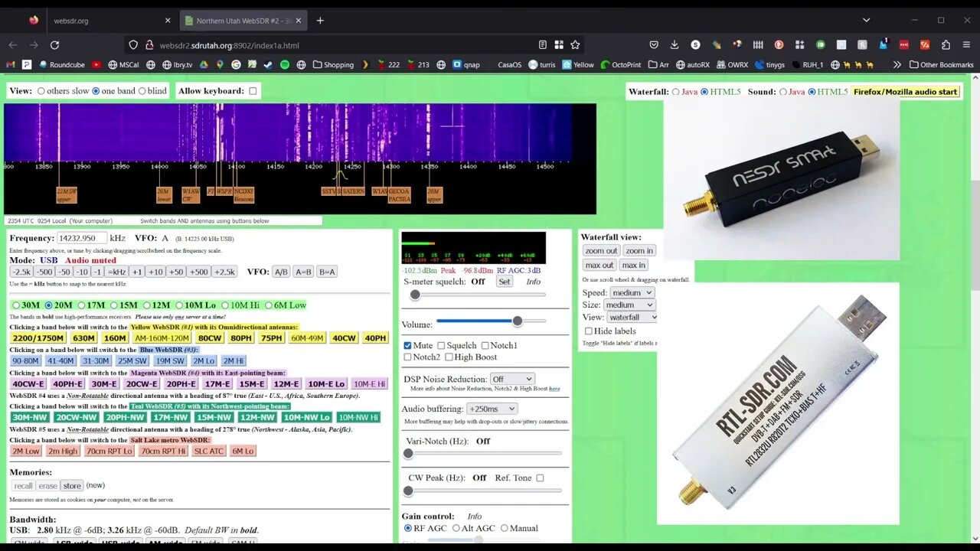
Task: Uncheck the Mute checkbox
Action: point(407,346)
